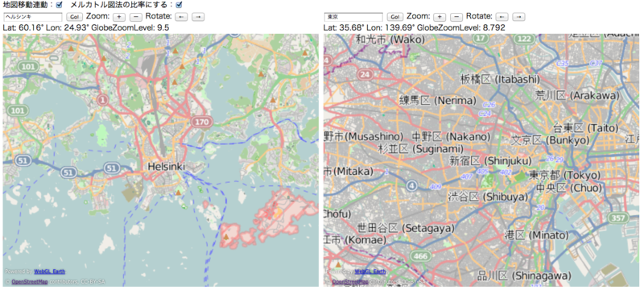Toggle the 地図移動連動 checkbox
644x290 pixels.
click(x=59, y=5)
